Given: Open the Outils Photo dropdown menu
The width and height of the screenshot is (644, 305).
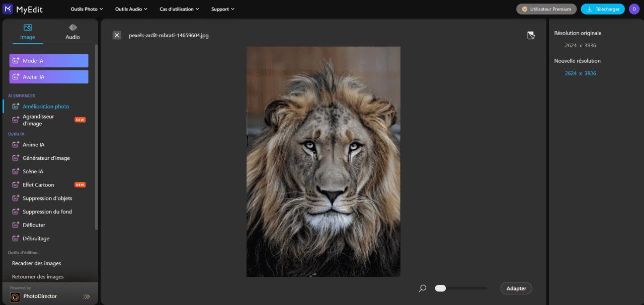Looking at the screenshot, I should (x=87, y=9).
